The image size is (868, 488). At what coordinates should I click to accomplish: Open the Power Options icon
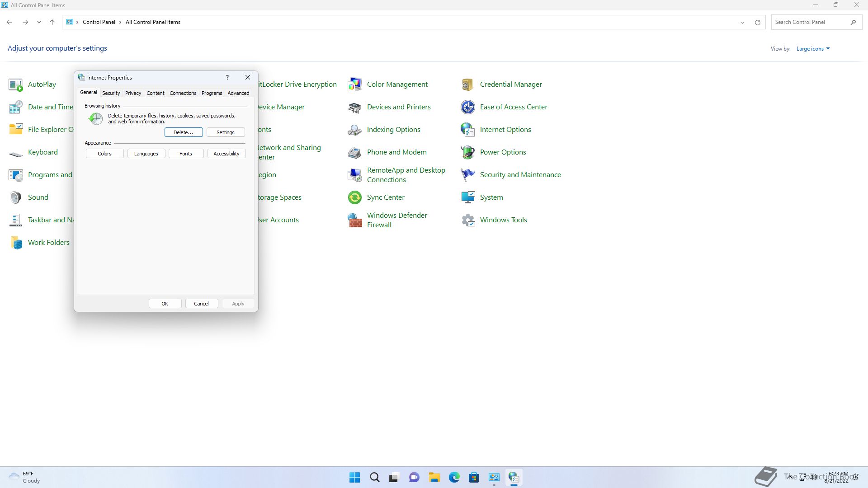468,152
